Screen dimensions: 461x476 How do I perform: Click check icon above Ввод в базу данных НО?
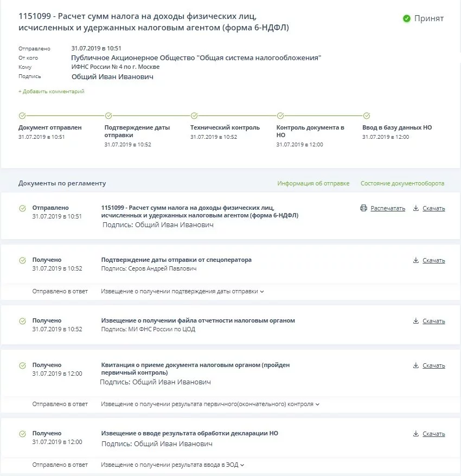[367, 115]
